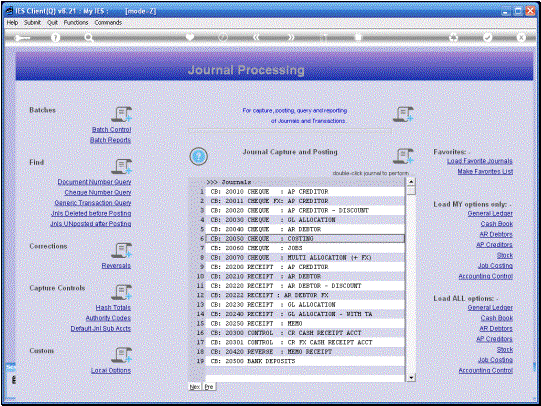Screen dimensions: 541x406
Task: Click Load Favorite Journals link
Action: click(x=480, y=161)
